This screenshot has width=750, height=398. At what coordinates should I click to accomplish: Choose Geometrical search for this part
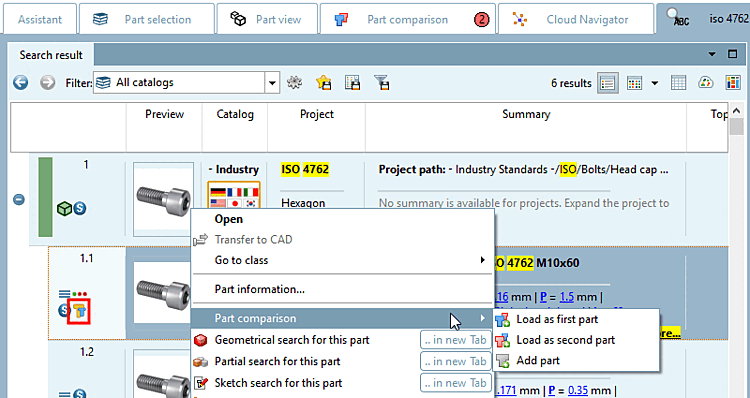point(292,340)
